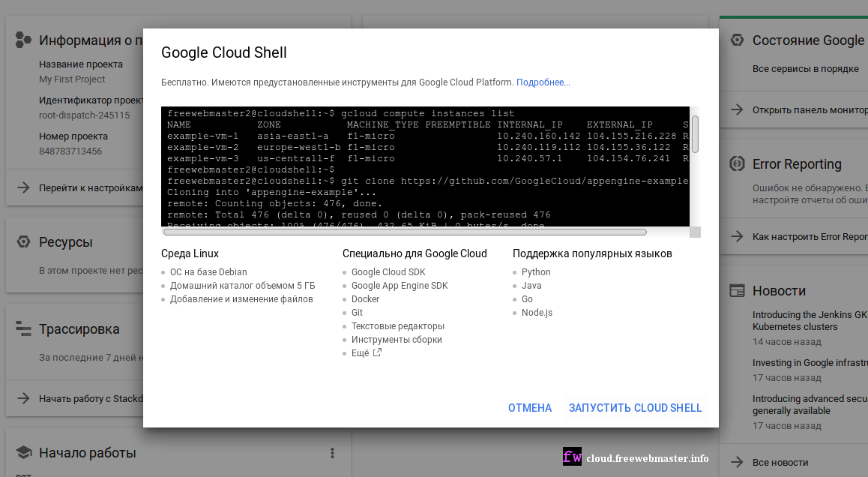Click the arrow beside Перейти к настройкам
This screenshot has width=868, height=477.
pos(23,187)
